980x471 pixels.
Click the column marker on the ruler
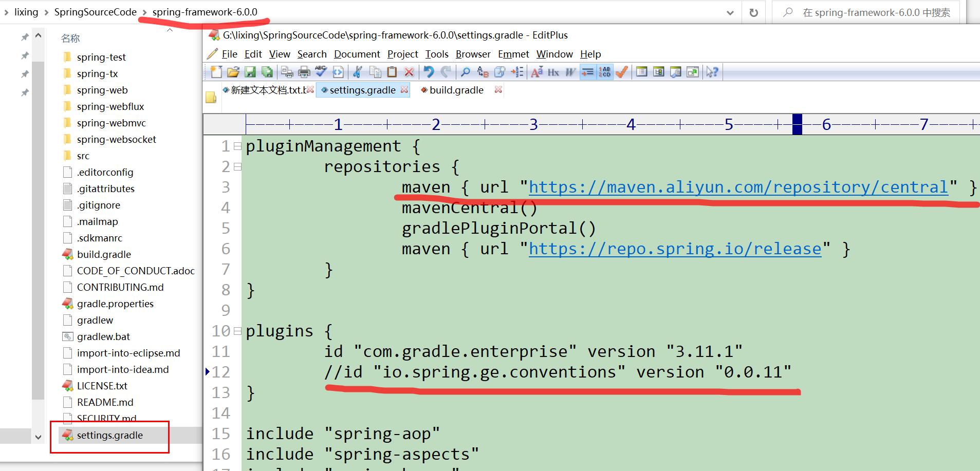click(797, 124)
